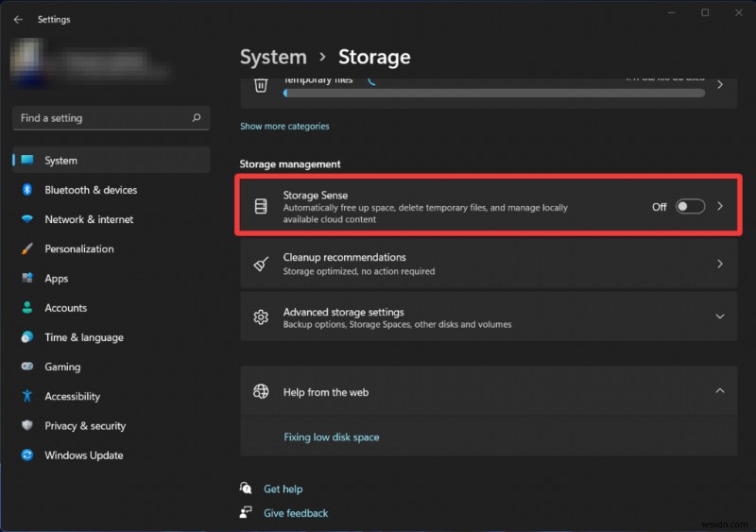
Task: Click the search magnifier icon
Action: 197,118
